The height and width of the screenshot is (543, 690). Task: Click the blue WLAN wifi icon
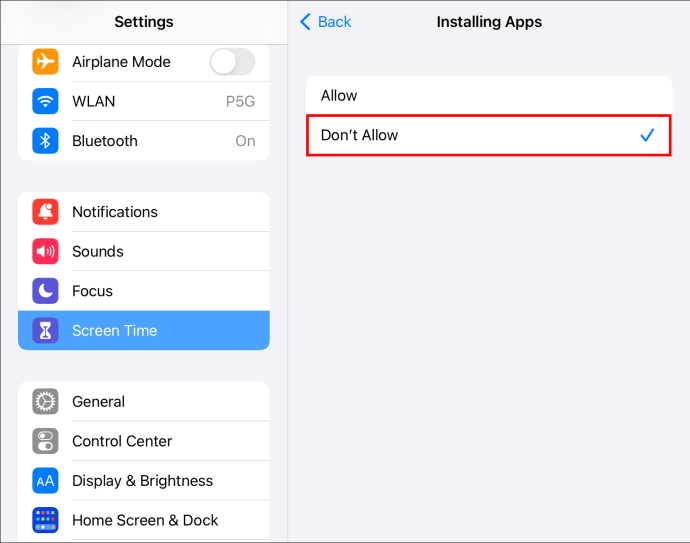45,101
